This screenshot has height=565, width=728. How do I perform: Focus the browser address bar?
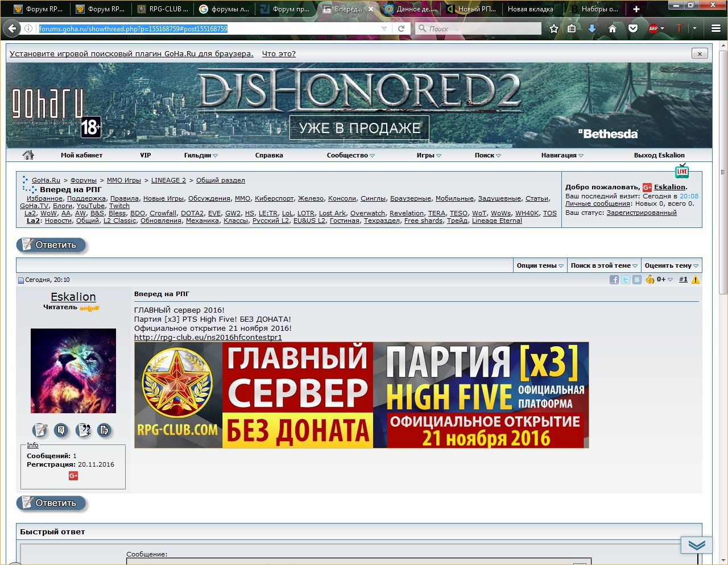[x=208, y=28]
